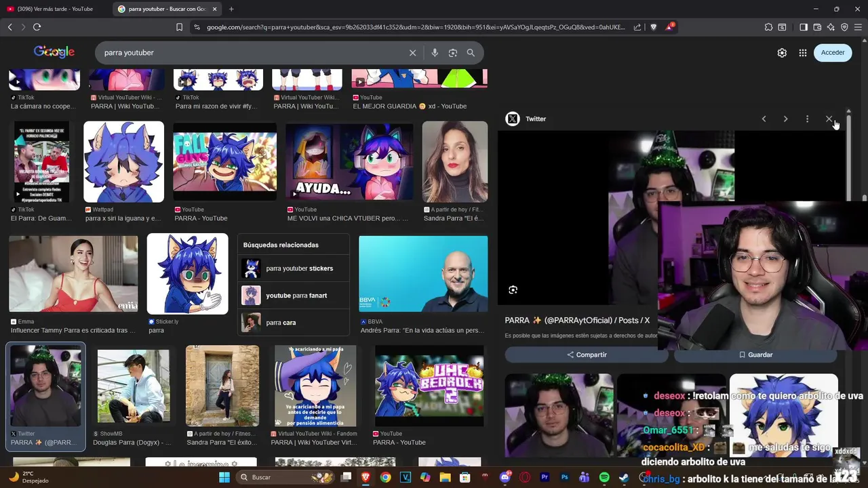
Task: Click the 'Compartir' button
Action: 587,354
